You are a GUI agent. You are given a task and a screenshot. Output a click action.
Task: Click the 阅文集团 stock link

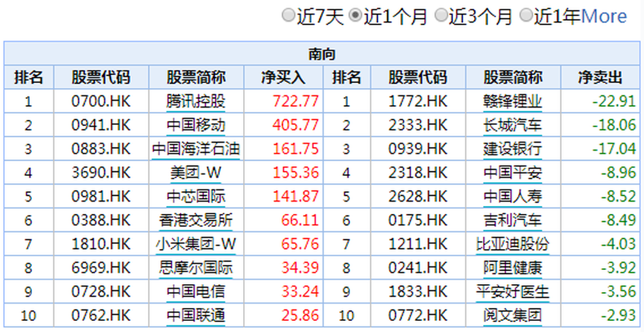coord(513,316)
